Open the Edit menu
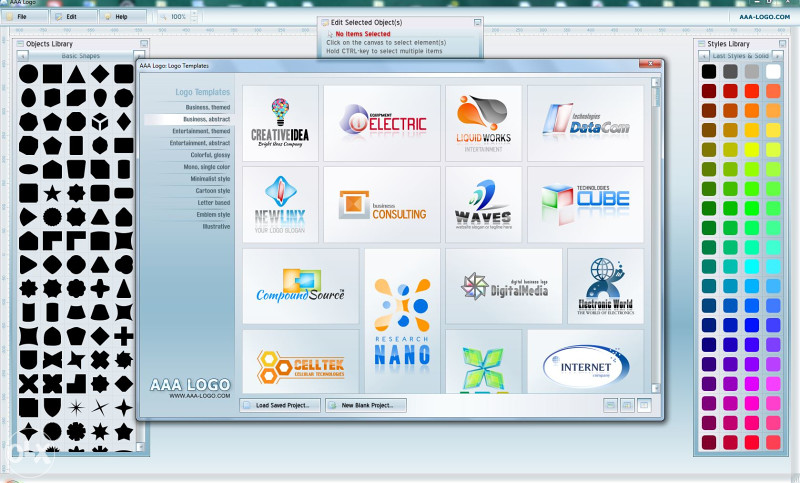Image resolution: width=800 pixels, height=483 pixels. click(x=74, y=17)
